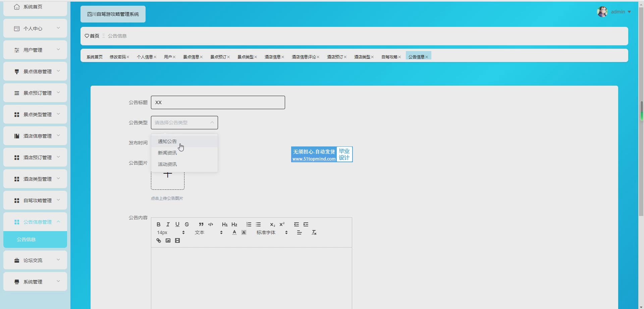Toggle strikethrough formatting in editor

pos(187,224)
